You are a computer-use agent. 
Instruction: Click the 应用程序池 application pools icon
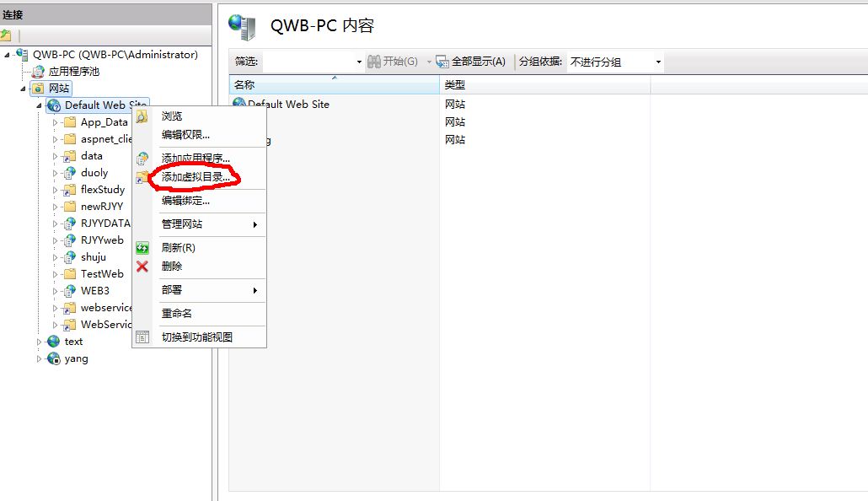click(x=38, y=72)
